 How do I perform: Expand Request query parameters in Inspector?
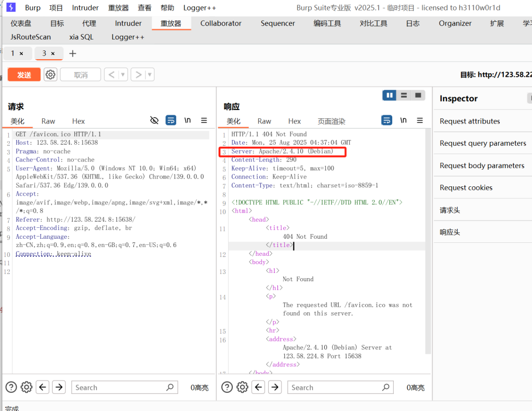pyautogui.click(x=483, y=143)
